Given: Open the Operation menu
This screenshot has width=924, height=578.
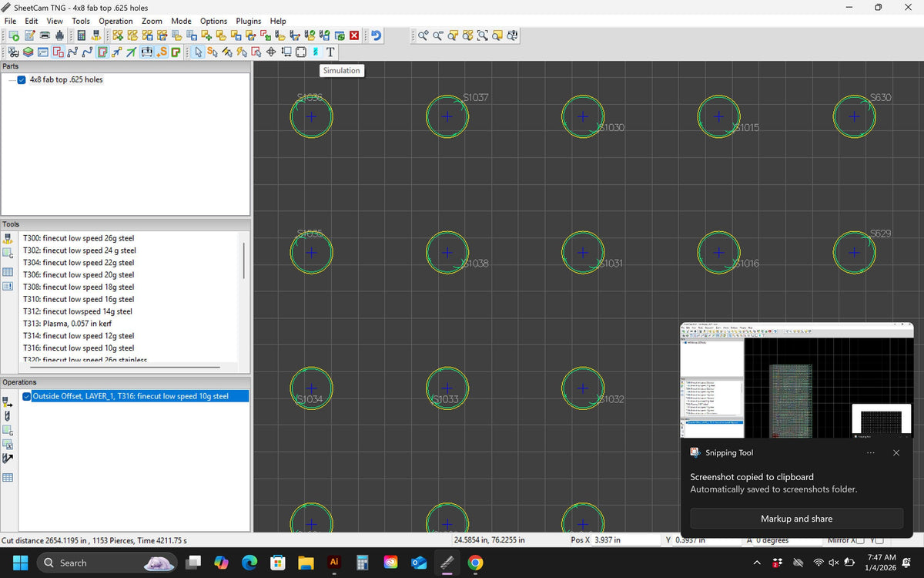Looking at the screenshot, I should tap(115, 21).
